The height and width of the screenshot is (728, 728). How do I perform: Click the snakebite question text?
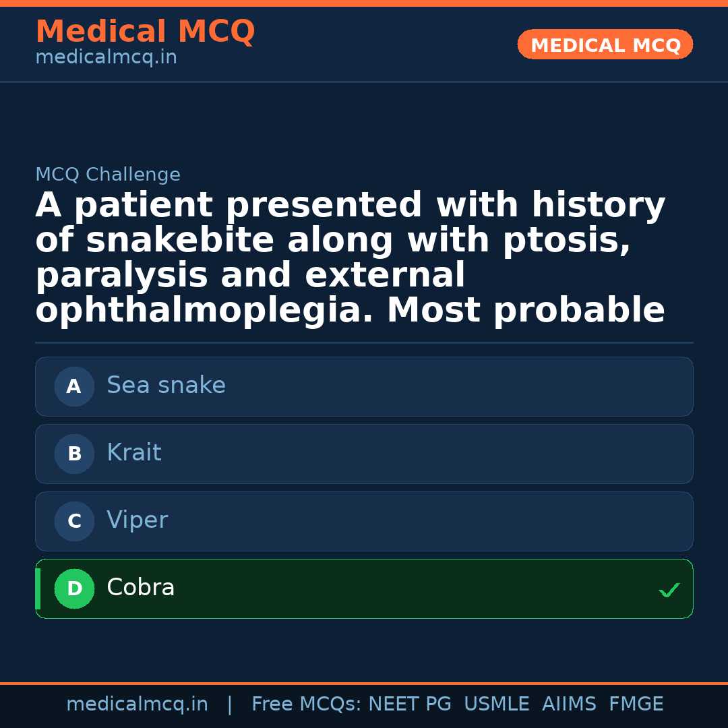pos(351,258)
